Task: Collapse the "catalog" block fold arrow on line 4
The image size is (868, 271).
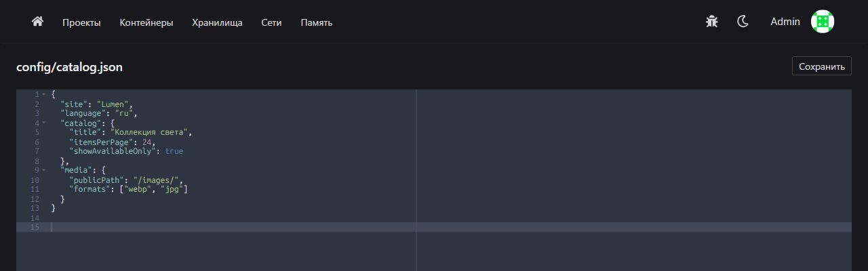Action: pyautogui.click(x=44, y=123)
